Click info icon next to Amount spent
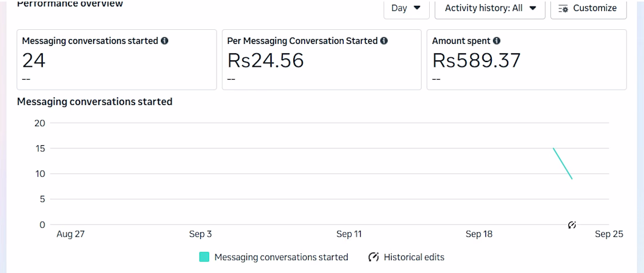Image resolution: width=644 pixels, height=273 pixels. [496, 41]
